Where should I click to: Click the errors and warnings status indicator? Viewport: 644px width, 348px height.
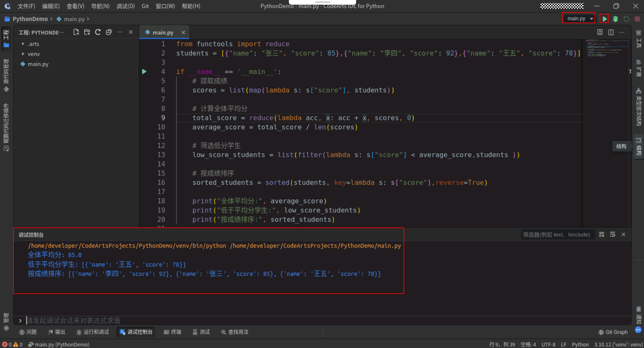click(x=12, y=344)
